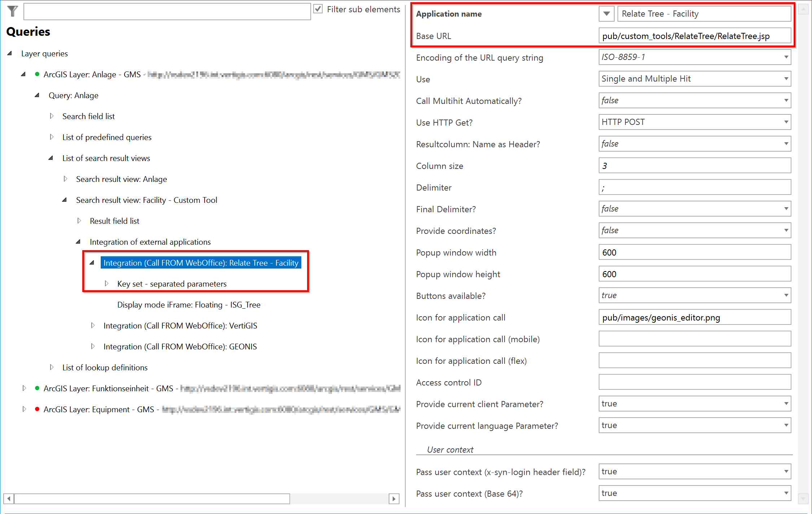The height and width of the screenshot is (514, 812).
Task: Click the green status dot beside Funktionseinheit layer
Action: point(37,388)
